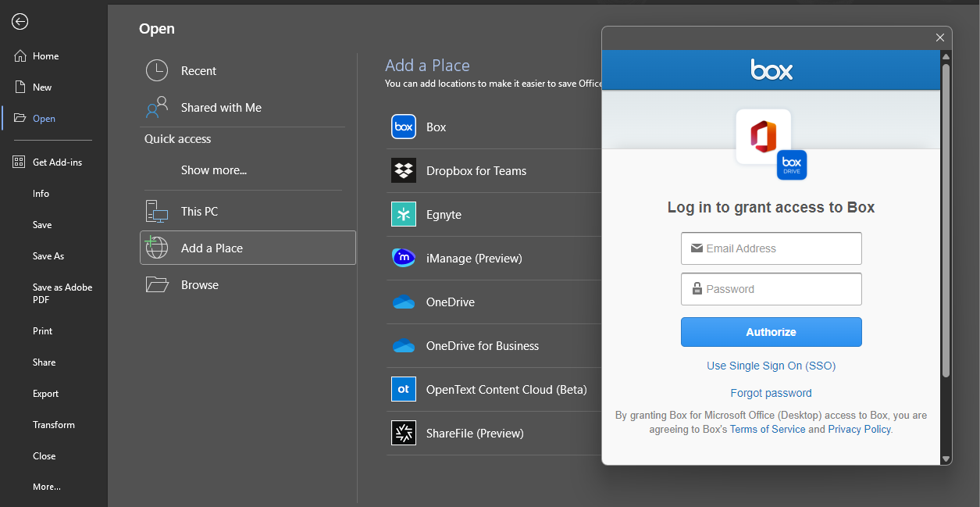
Task: Select the OneDrive for Business icon
Action: (404, 346)
